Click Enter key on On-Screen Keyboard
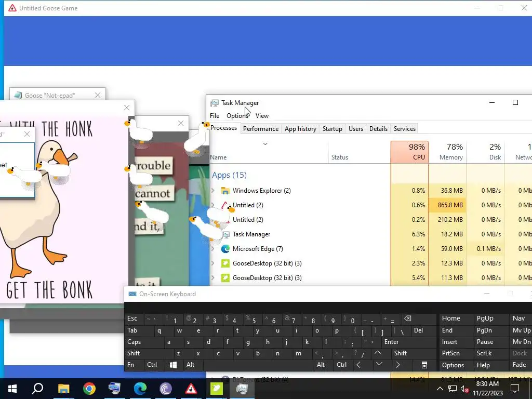The width and height of the screenshot is (532, 399). pos(391,342)
